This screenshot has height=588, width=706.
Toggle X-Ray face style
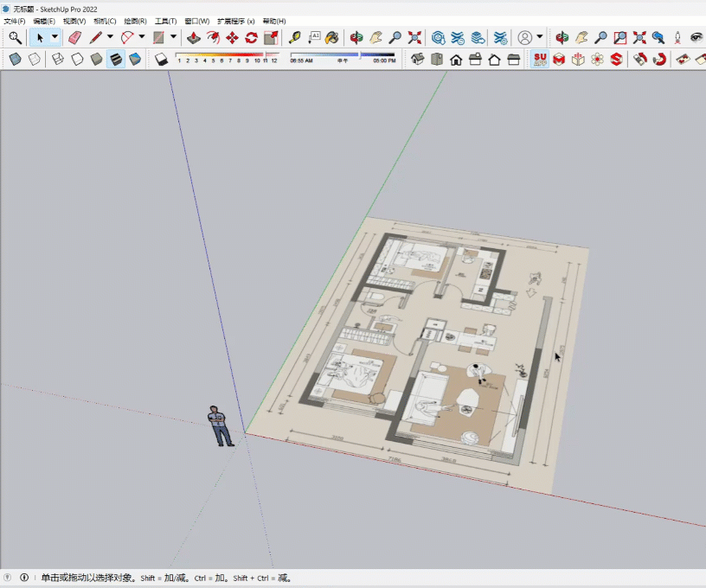pyautogui.click(x=16, y=60)
